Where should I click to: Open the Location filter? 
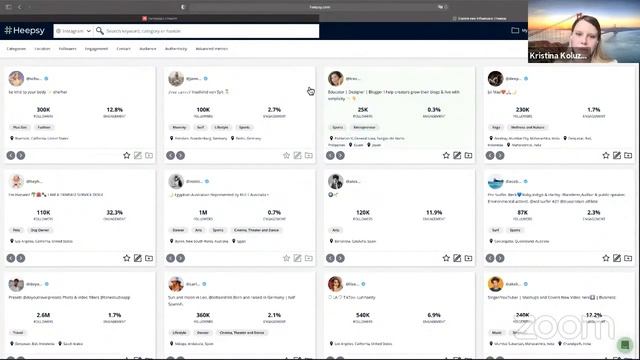pyautogui.click(x=42, y=49)
